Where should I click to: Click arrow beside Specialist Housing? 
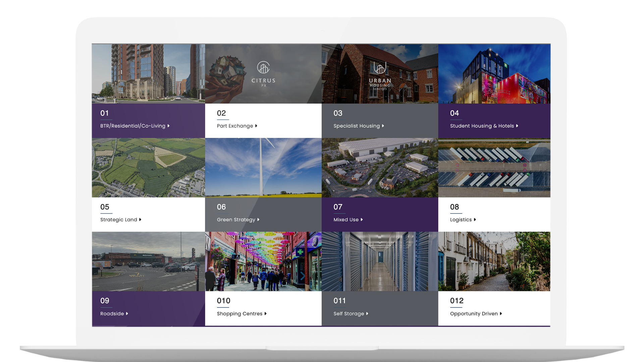(383, 126)
